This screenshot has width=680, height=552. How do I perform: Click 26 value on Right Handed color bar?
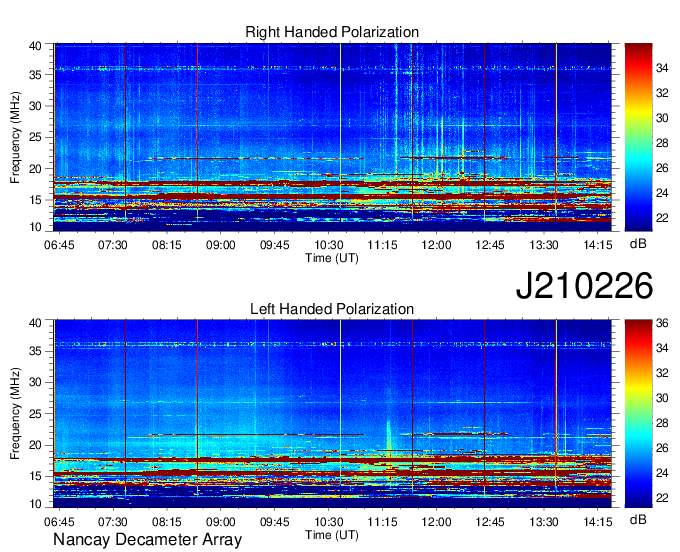(662, 168)
